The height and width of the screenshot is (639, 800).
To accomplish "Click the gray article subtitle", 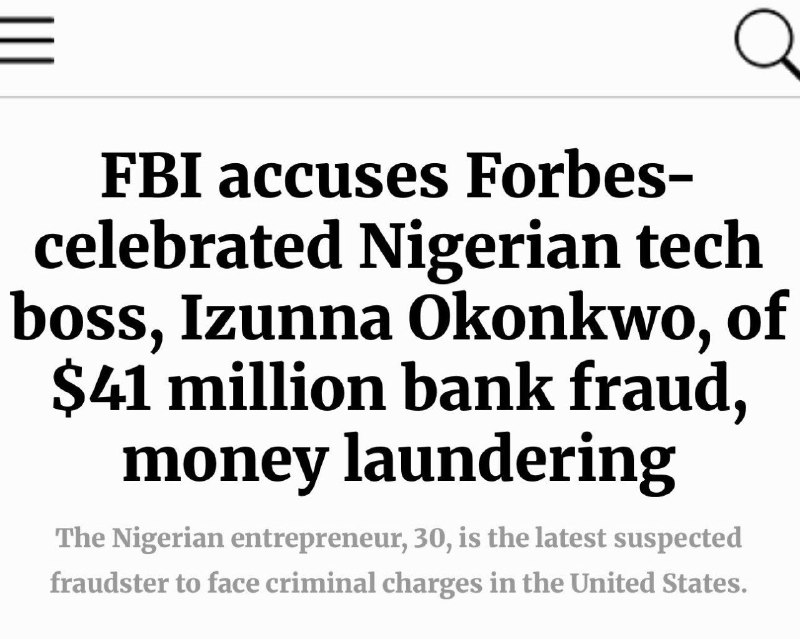I will coord(400,560).
